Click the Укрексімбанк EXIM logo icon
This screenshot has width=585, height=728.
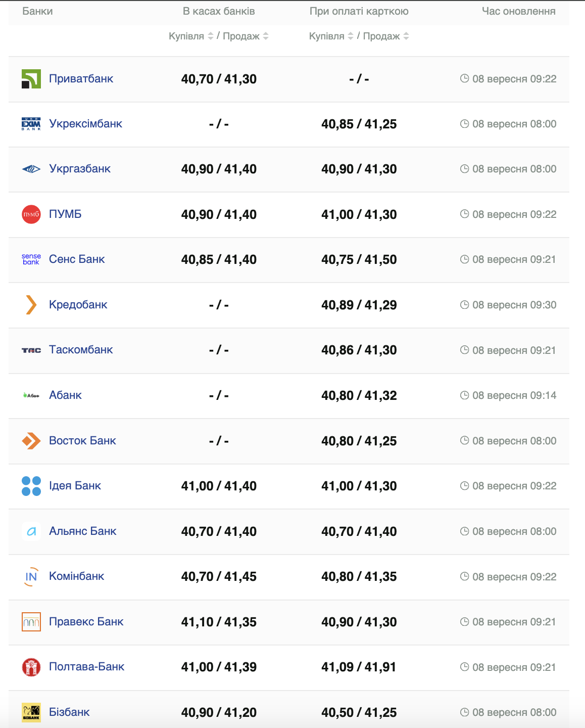(x=31, y=124)
